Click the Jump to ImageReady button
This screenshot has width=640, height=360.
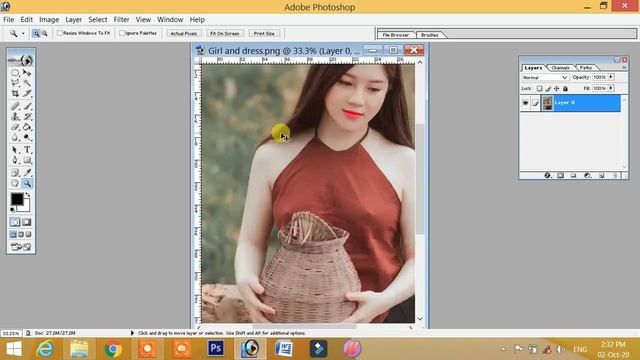click(x=21, y=247)
